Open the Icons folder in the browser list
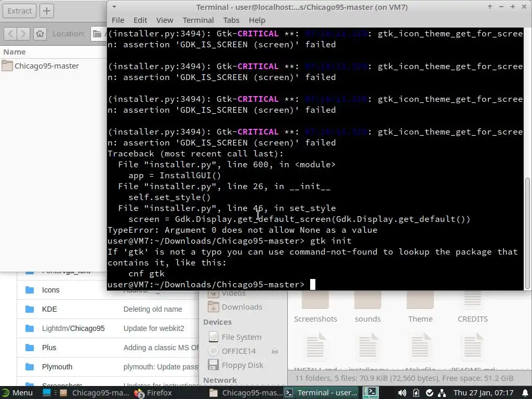 point(50,290)
